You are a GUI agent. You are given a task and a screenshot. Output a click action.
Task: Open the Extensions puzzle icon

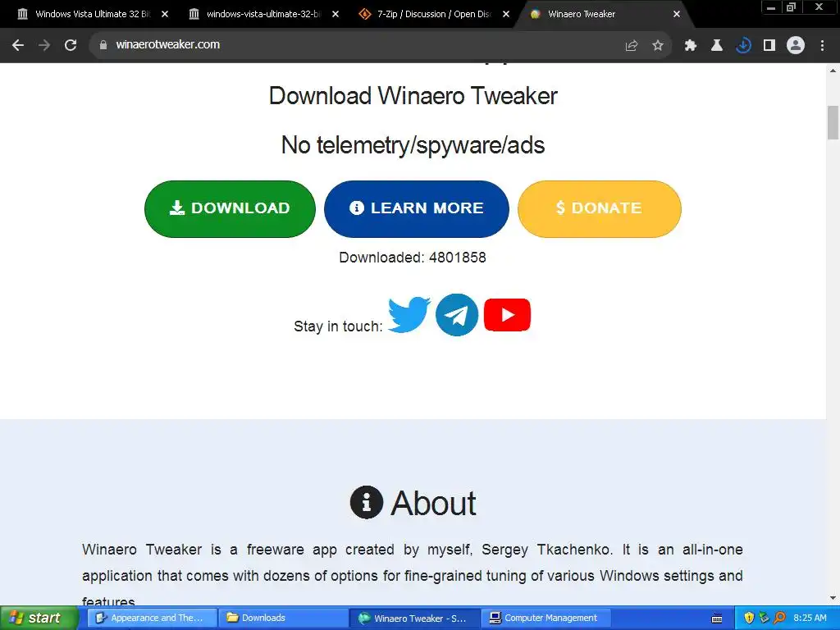(691, 46)
